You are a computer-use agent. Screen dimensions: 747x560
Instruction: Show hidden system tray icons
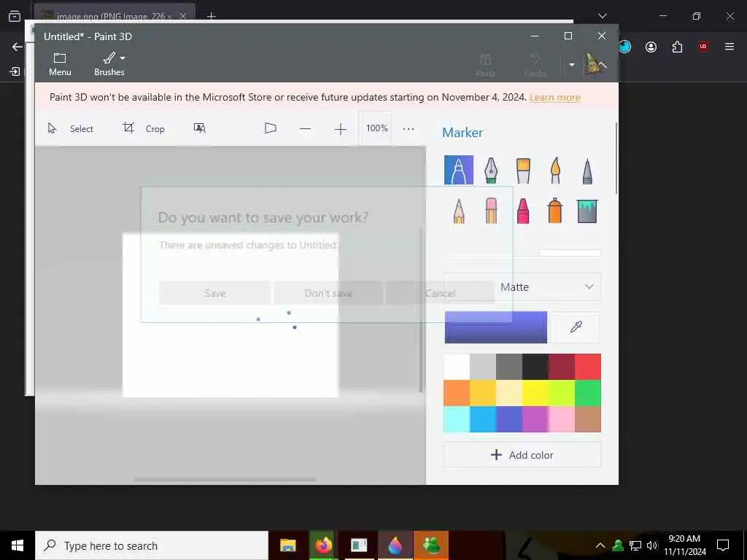click(x=600, y=545)
